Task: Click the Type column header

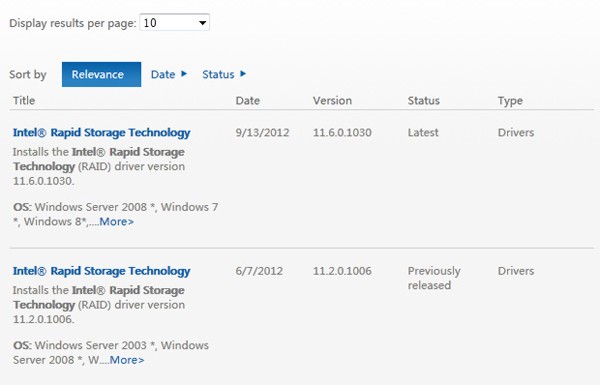Action: pyautogui.click(x=510, y=101)
